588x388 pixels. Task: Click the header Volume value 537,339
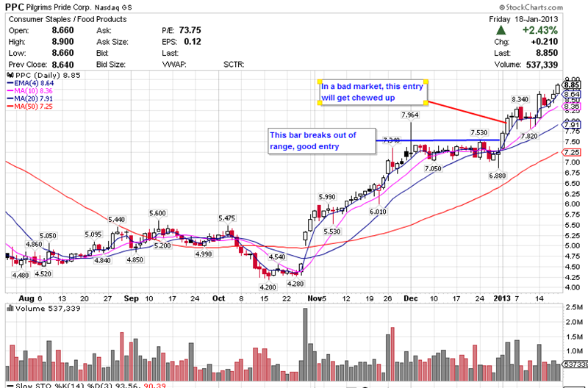(542, 65)
